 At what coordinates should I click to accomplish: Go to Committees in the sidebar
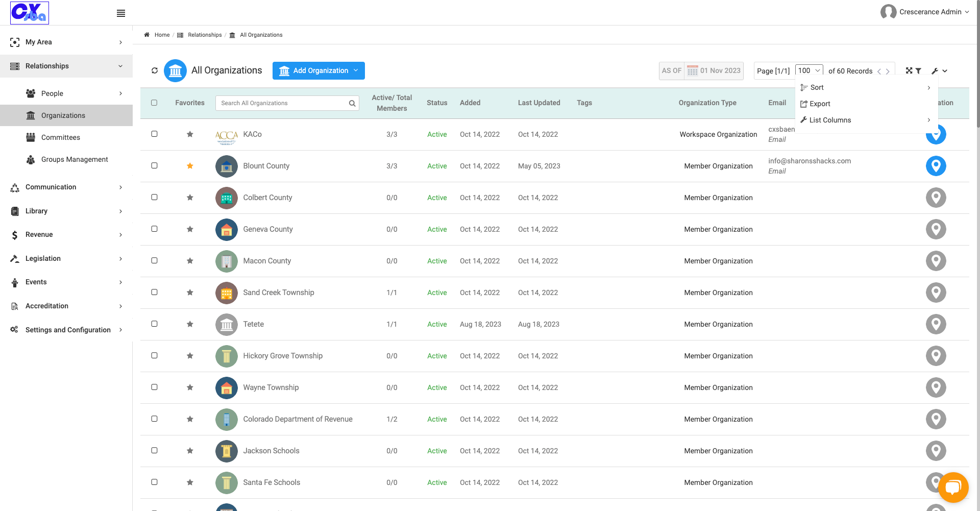click(60, 137)
